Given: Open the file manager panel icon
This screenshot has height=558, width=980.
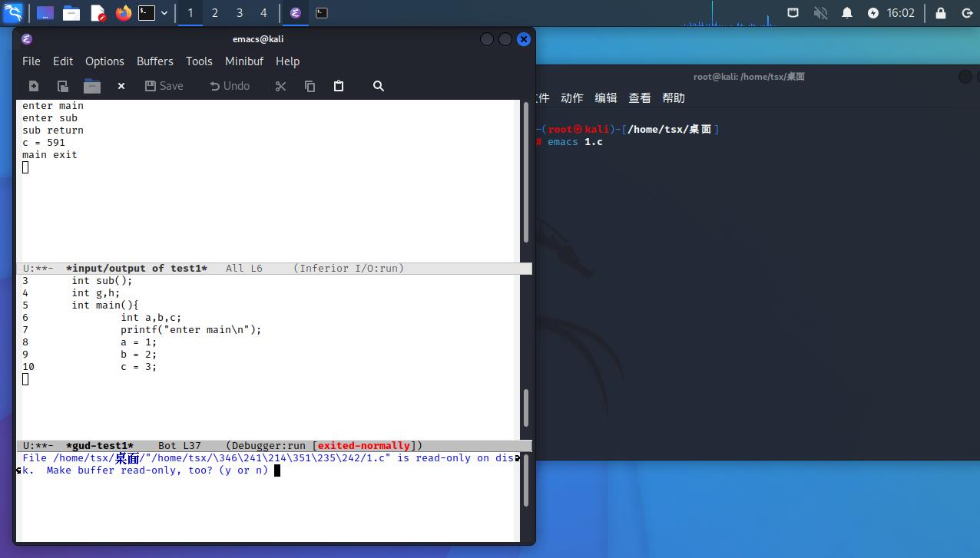Looking at the screenshot, I should [71, 13].
